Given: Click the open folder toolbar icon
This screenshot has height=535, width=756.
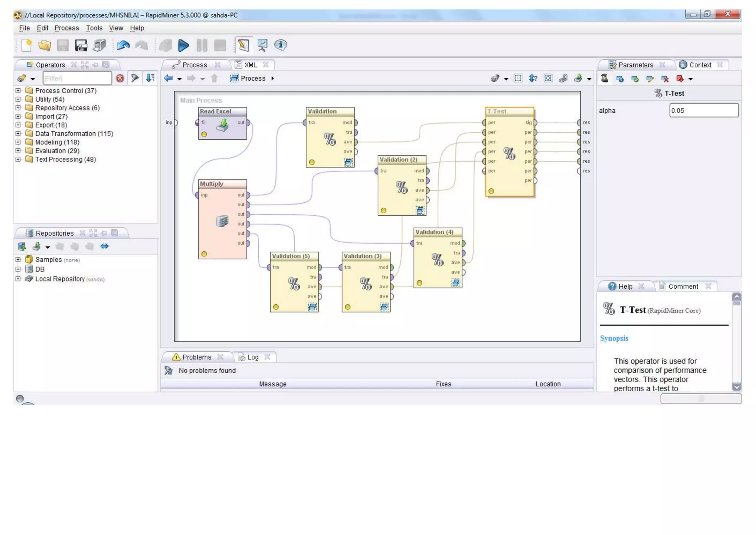Looking at the screenshot, I should click(x=45, y=45).
